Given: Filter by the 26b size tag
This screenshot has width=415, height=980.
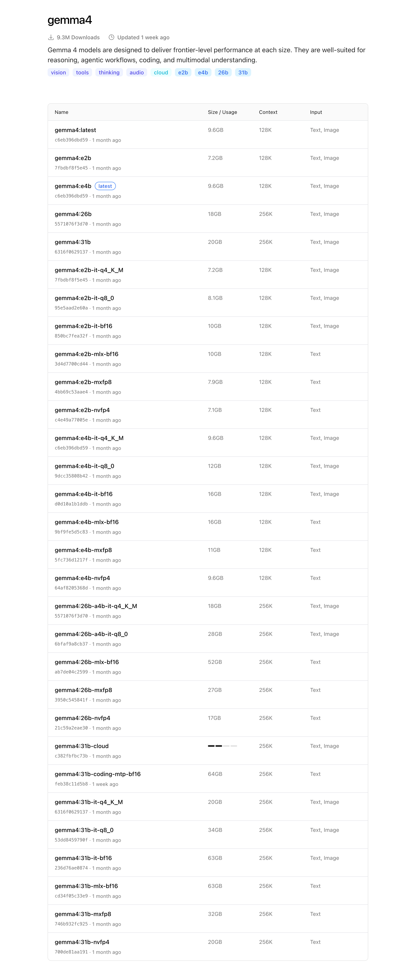Looking at the screenshot, I should tap(223, 73).
